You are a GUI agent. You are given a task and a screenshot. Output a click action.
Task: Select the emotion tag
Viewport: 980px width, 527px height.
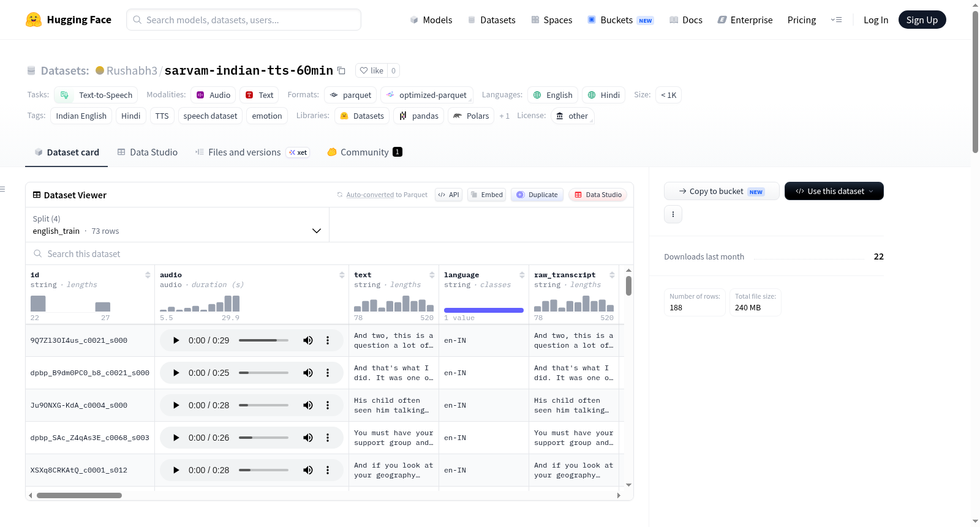pos(267,116)
